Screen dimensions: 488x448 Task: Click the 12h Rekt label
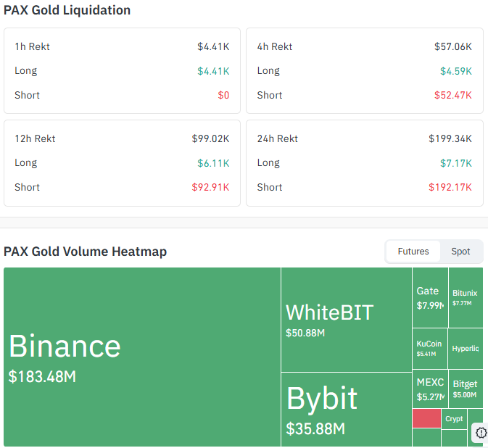35,138
